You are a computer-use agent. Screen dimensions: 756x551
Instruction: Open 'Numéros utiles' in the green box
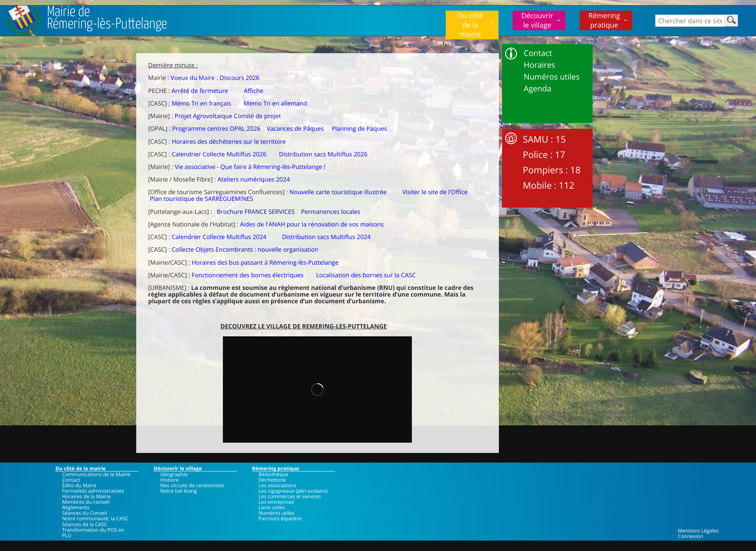(x=551, y=77)
